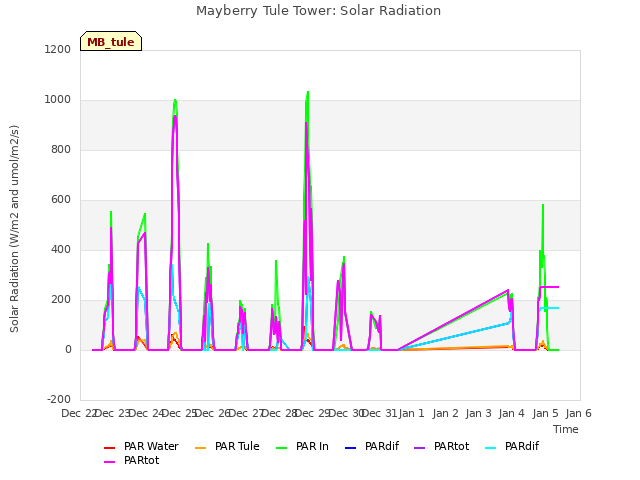
Task: Click the Jan 1 x-axis date label
Action: 412,413
